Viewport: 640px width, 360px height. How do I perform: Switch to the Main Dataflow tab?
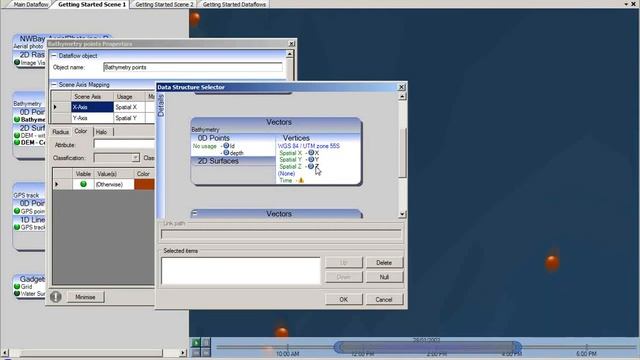pos(31,4)
